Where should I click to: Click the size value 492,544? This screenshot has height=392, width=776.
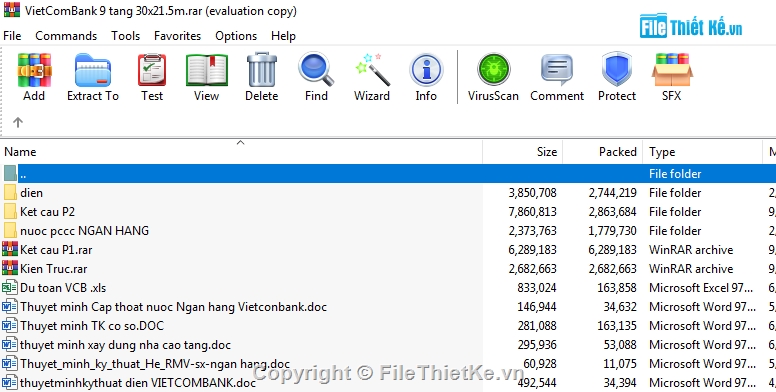pos(537,383)
